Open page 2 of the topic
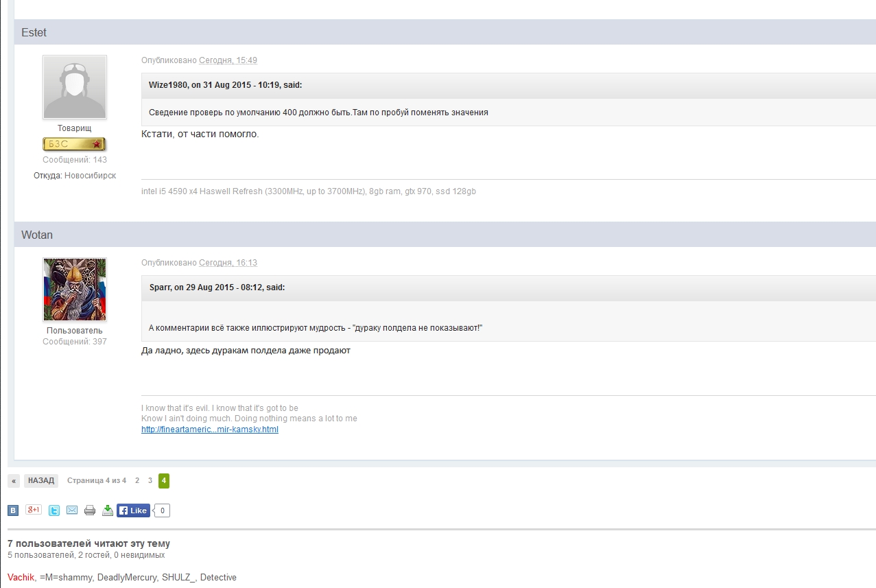The height and width of the screenshot is (588, 876). [x=137, y=481]
